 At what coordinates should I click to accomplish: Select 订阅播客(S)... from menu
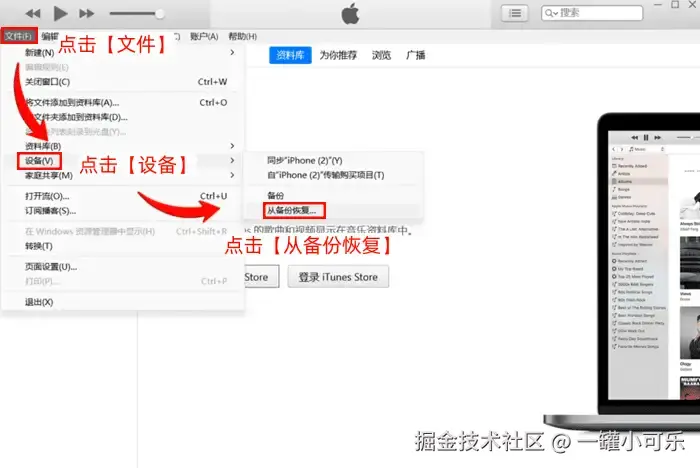(123, 210)
